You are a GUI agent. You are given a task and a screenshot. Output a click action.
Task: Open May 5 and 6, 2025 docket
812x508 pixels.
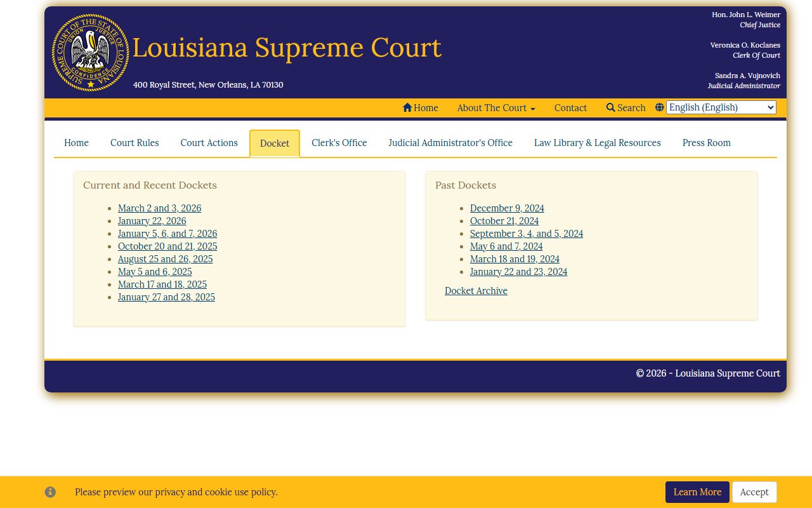tap(155, 272)
